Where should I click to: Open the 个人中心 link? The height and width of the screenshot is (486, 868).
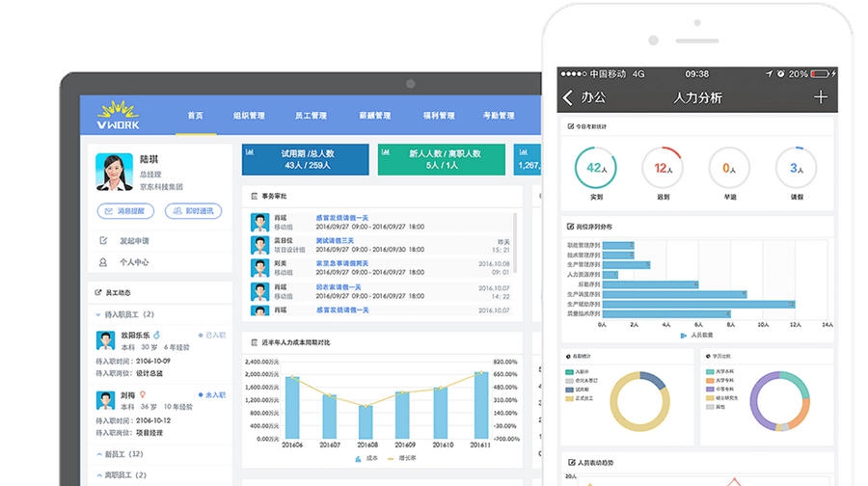pyautogui.click(x=134, y=262)
